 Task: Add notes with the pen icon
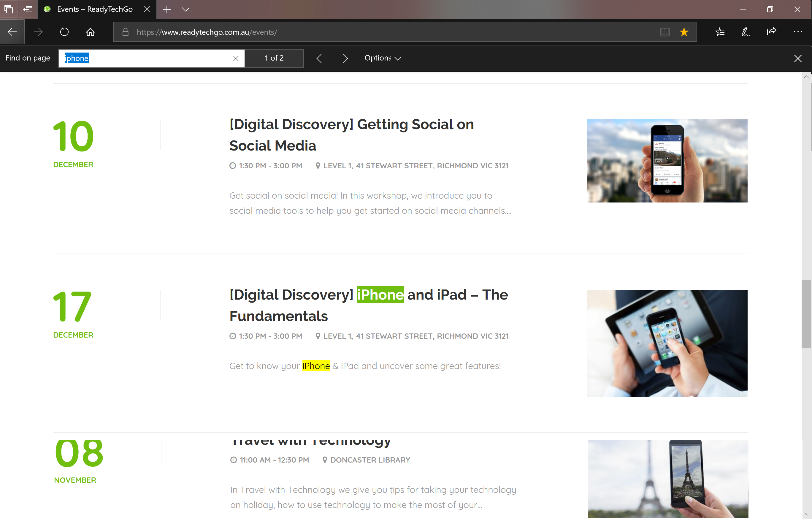[x=746, y=32]
